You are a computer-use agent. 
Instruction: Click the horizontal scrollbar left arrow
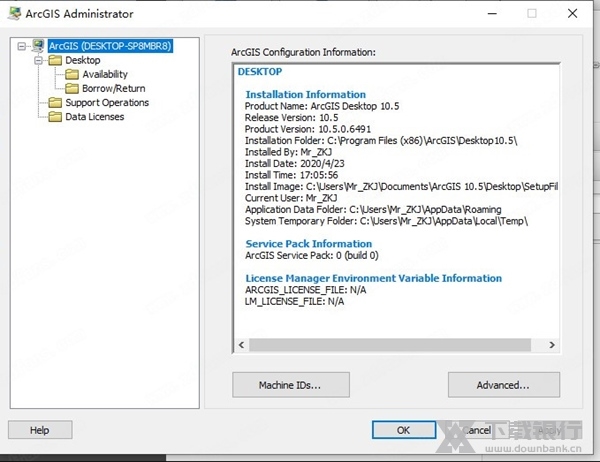point(241,344)
